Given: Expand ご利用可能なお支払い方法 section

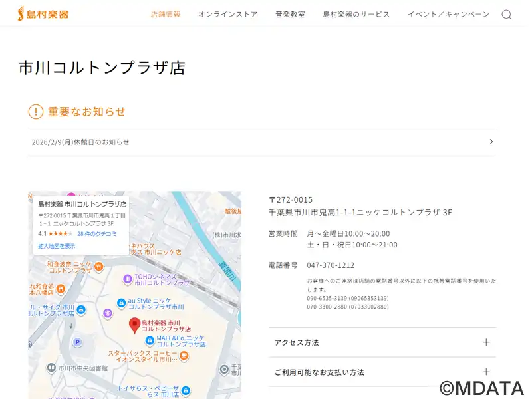Looking at the screenshot, I should point(382,372).
